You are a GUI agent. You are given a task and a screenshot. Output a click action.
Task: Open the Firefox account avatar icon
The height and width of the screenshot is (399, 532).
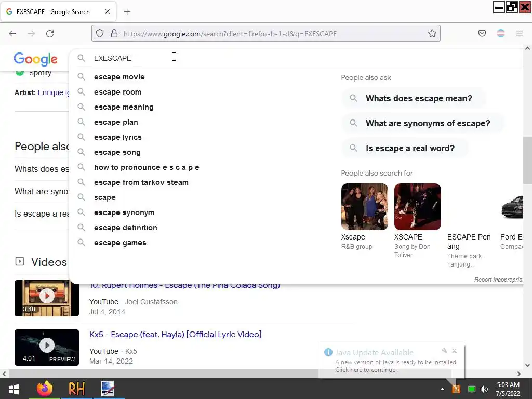tap(500, 33)
